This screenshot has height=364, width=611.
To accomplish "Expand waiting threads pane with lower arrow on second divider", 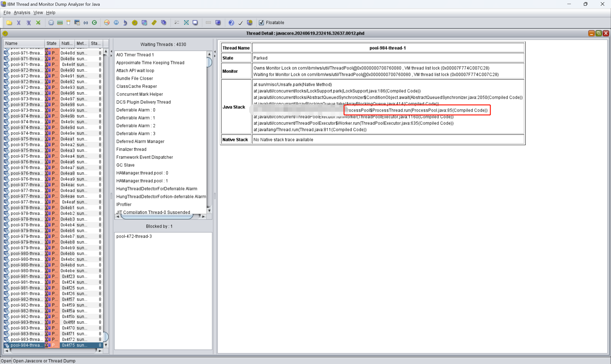I will tap(215, 56).
